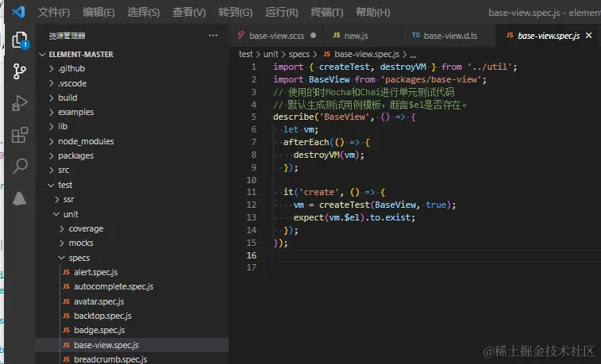The height and width of the screenshot is (364, 601).
Task: Click the 'describe' call on line 5
Action: coord(294,117)
